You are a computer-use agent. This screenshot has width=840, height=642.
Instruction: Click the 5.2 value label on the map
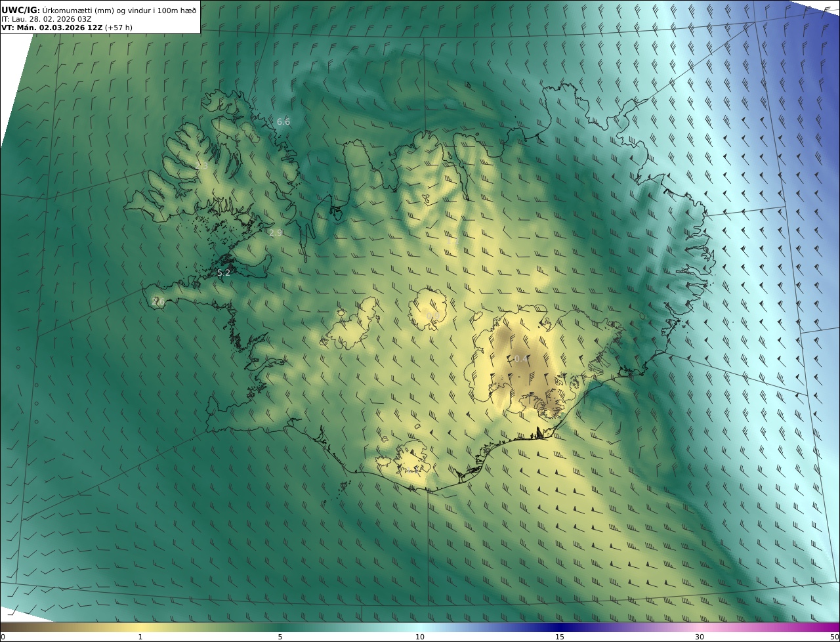point(224,272)
